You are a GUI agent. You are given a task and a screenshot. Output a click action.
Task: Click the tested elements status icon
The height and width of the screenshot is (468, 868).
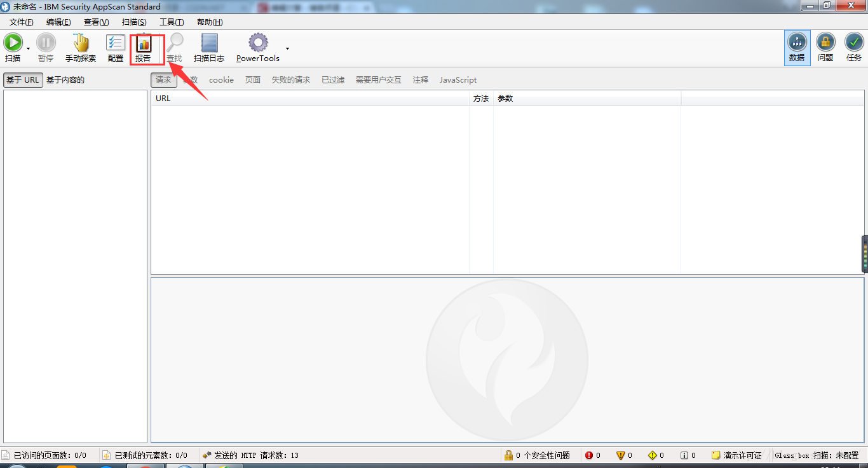107,455
